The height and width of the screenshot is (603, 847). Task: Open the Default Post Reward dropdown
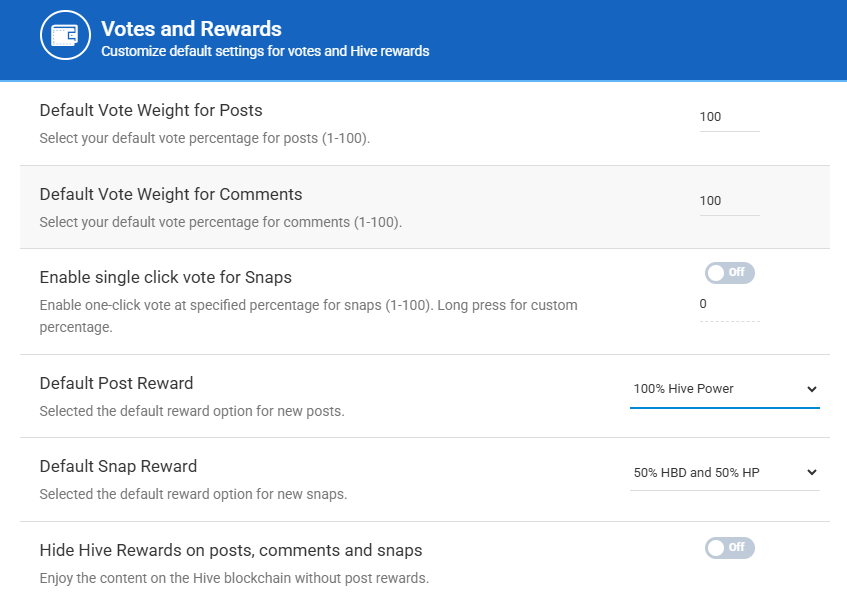[724, 389]
